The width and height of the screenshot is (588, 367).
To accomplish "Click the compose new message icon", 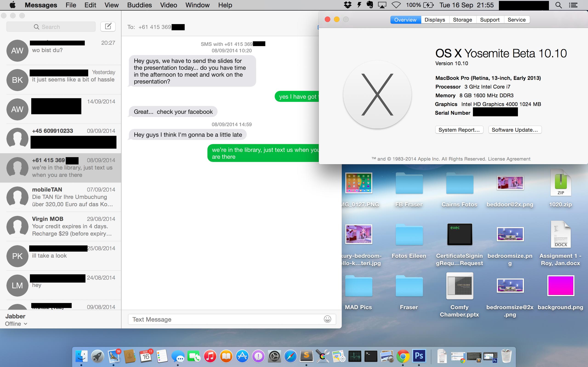I will (108, 26).
